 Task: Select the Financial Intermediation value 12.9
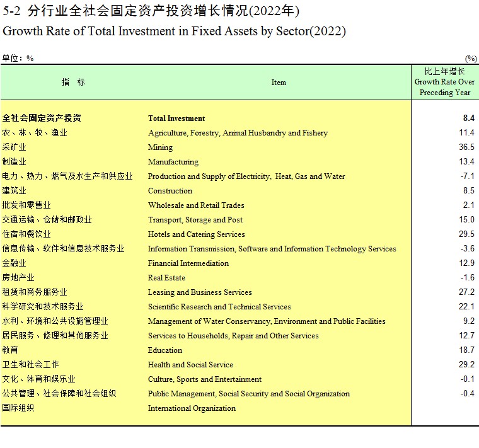(x=466, y=263)
